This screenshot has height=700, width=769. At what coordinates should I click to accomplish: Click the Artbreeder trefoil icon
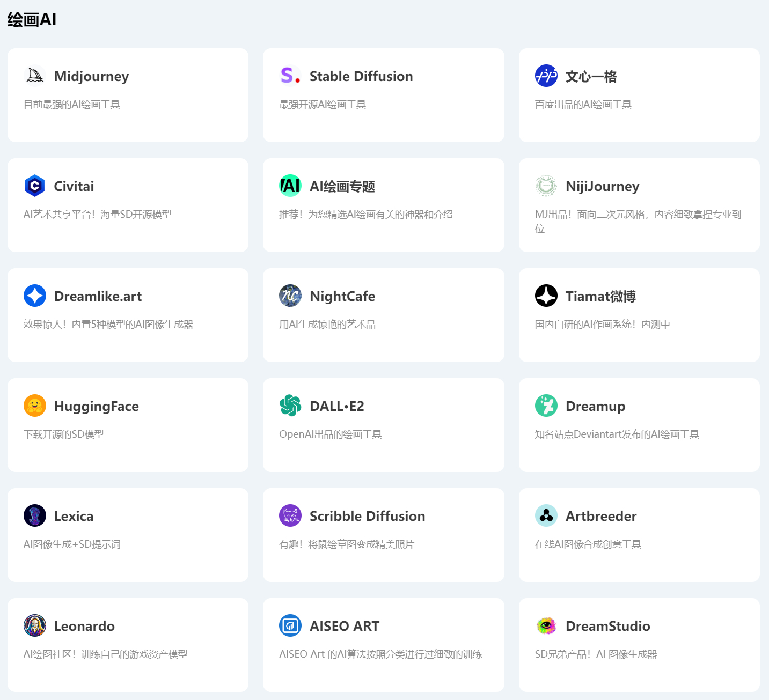coord(546,515)
